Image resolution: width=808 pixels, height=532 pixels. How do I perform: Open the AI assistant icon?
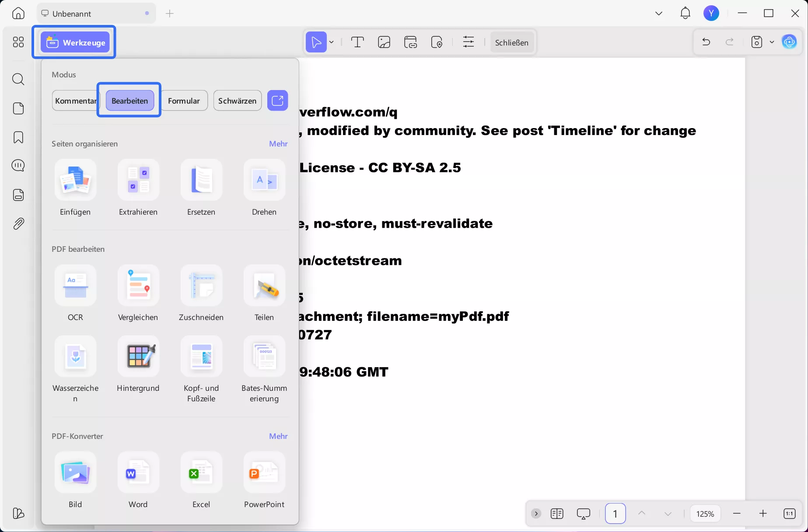click(789, 42)
